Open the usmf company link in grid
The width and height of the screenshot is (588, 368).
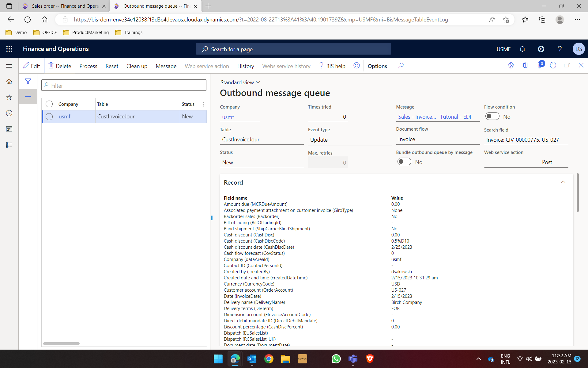coord(65,117)
